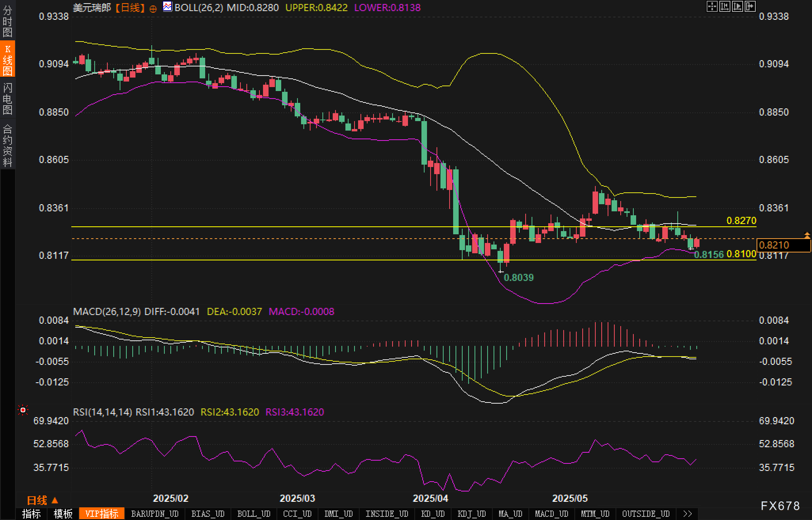
Task: Select the K线图 sidebar mode
Action: pyautogui.click(x=8, y=60)
